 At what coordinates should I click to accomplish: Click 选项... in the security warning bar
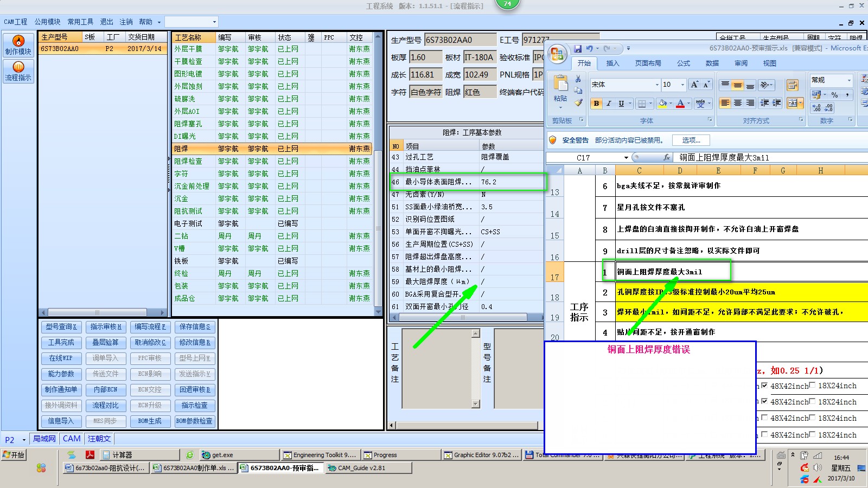click(692, 140)
